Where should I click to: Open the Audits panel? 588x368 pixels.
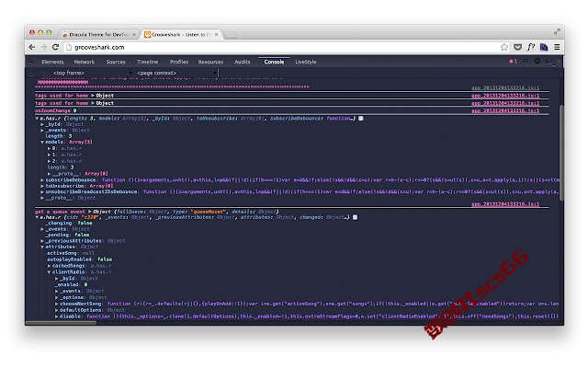click(x=243, y=62)
